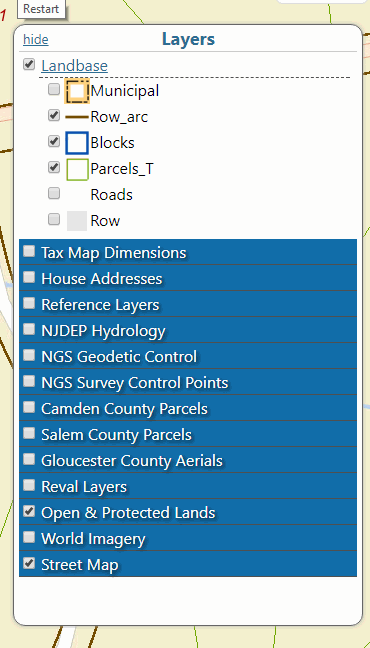Select the Street Map layer row
The width and height of the screenshot is (370, 648).
(x=188, y=564)
